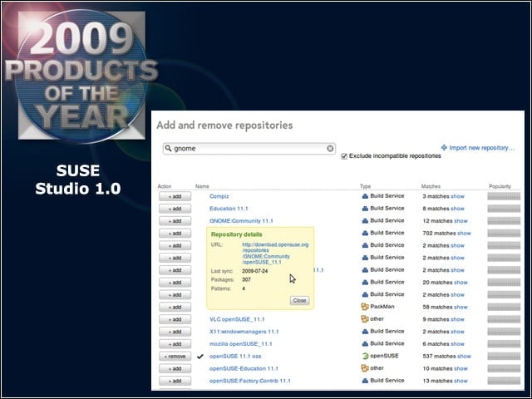Clear the gnome search with the X icon
This screenshot has width=532, height=399.
tap(330, 148)
